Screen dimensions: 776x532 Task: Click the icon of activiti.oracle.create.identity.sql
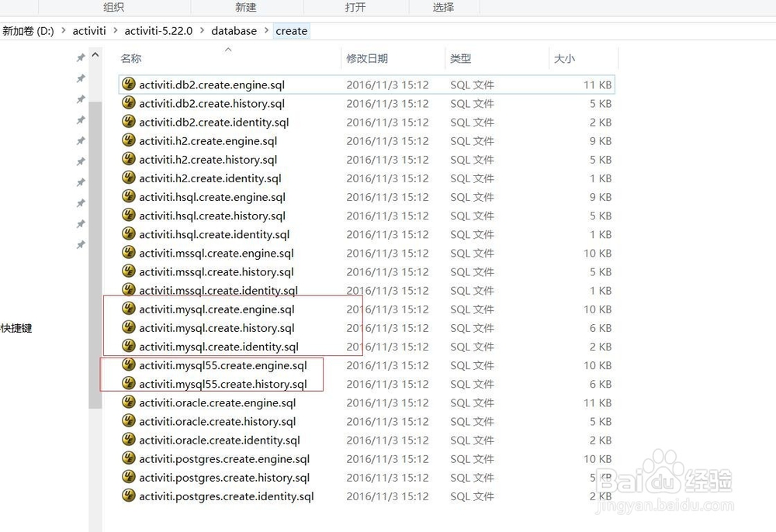click(129, 440)
